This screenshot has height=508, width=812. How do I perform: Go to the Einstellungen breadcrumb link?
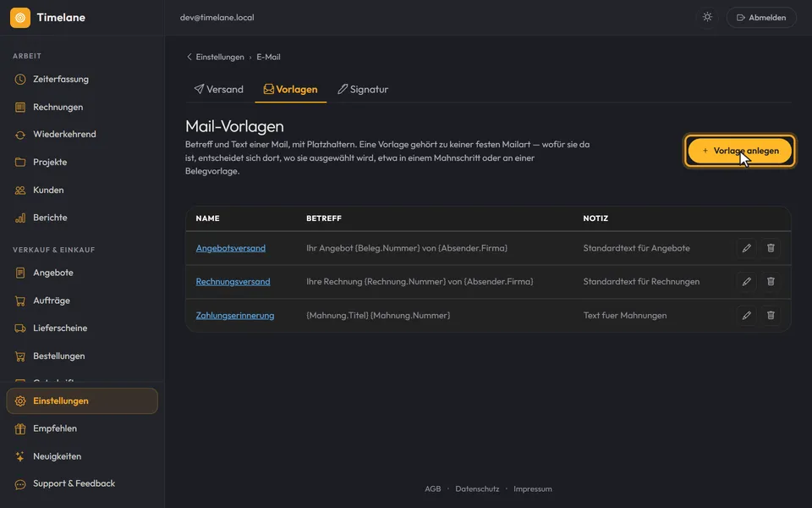coord(220,57)
